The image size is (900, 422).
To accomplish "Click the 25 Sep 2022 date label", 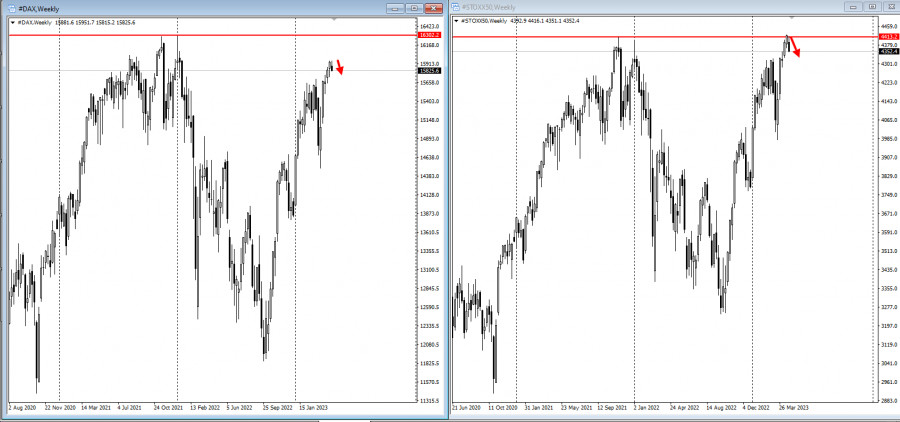I will tap(278, 407).
